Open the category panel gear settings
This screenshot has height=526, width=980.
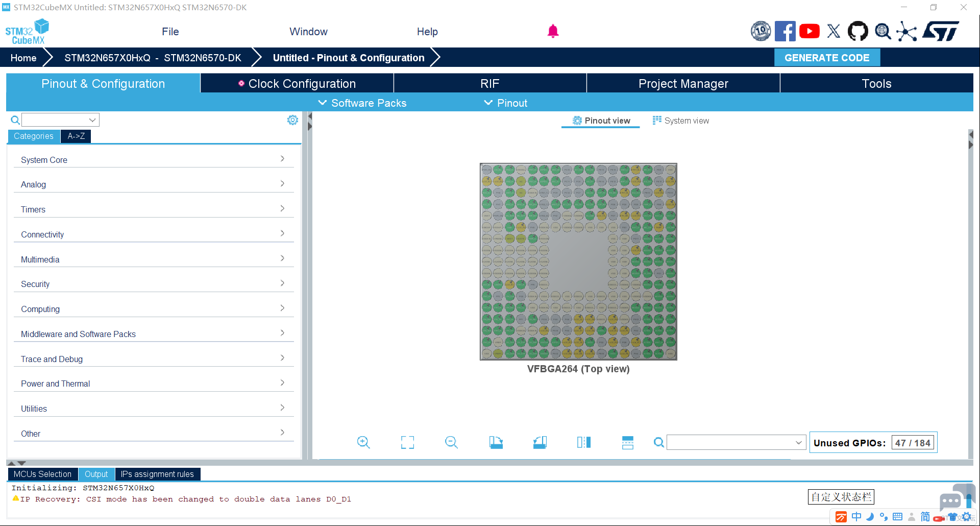[x=292, y=120]
